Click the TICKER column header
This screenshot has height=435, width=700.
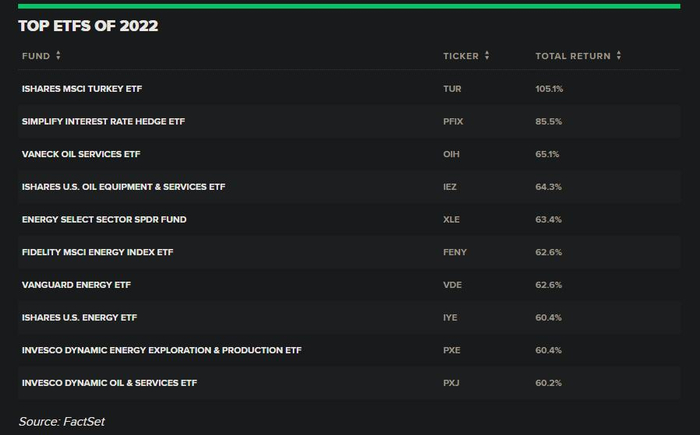460,56
